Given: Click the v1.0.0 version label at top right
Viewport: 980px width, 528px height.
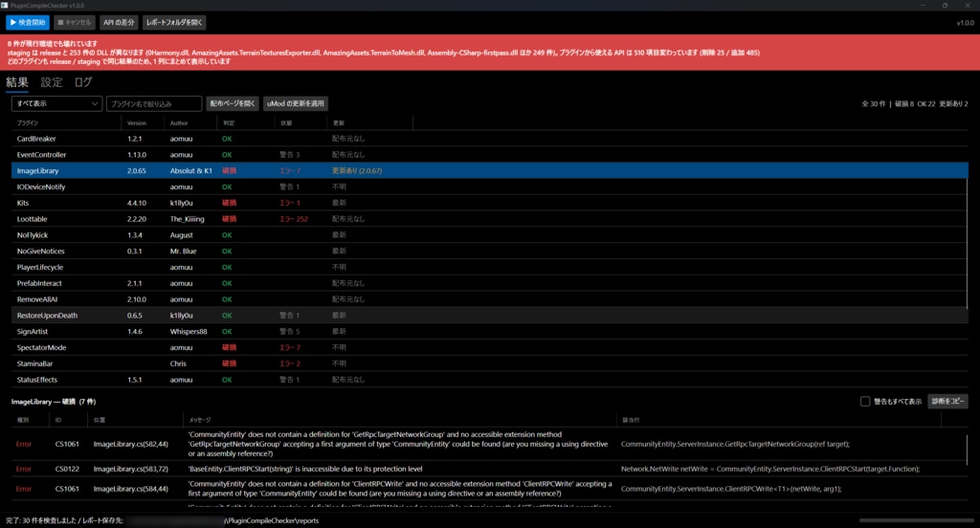Looking at the screenshot, I should 965,23.
